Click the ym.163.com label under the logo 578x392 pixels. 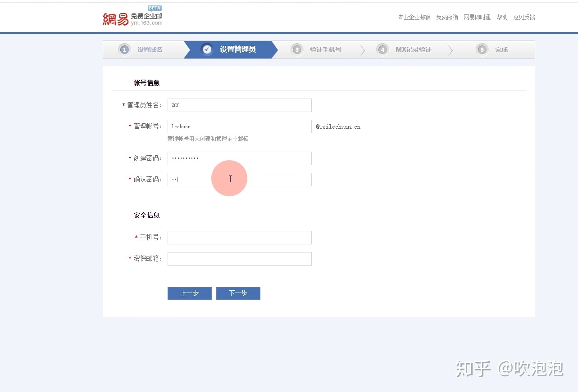point(146,23)
